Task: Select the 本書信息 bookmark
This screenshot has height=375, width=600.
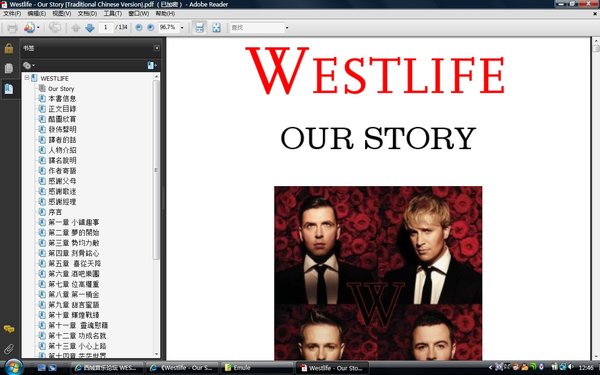Action: (x=62, y=99)
